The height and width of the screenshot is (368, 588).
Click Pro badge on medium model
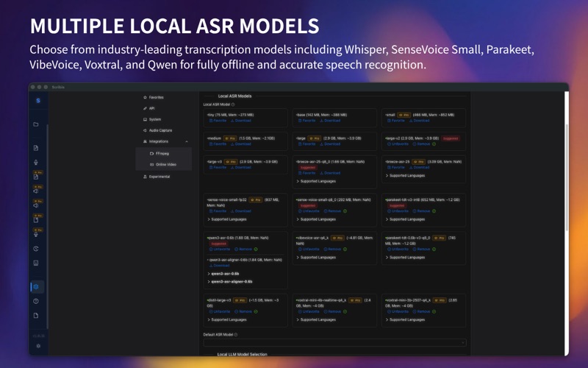[230, 138]
